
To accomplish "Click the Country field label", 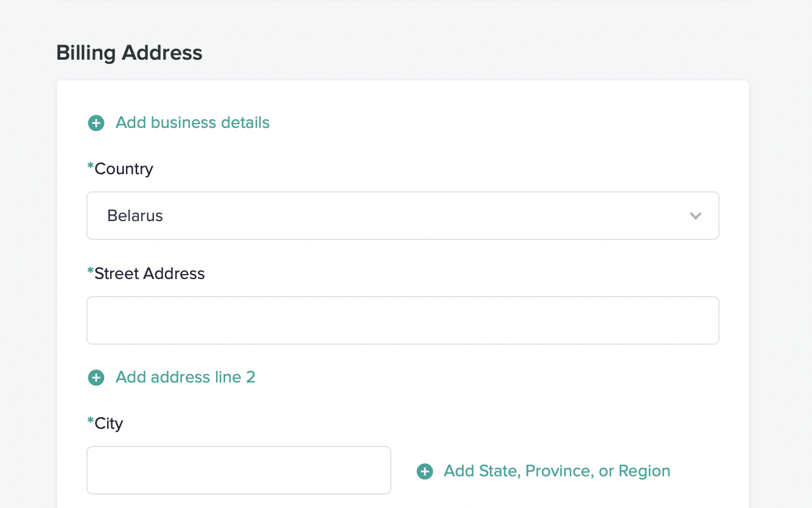I will (124, 169).
